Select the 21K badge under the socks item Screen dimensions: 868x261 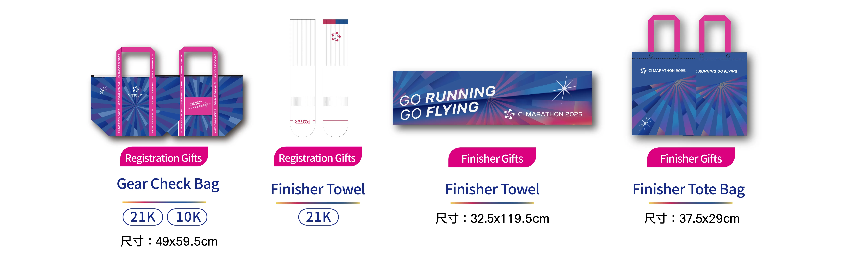tap(318, 217)
